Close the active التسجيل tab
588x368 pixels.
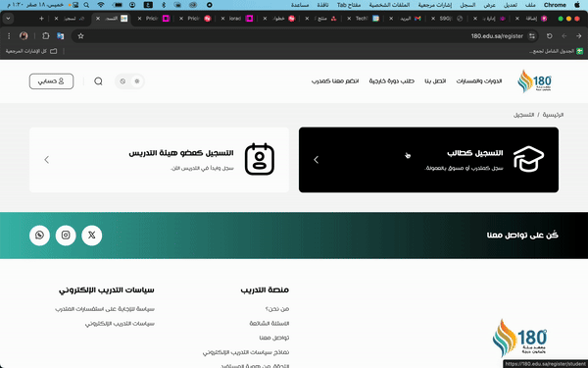click(98, 19)
